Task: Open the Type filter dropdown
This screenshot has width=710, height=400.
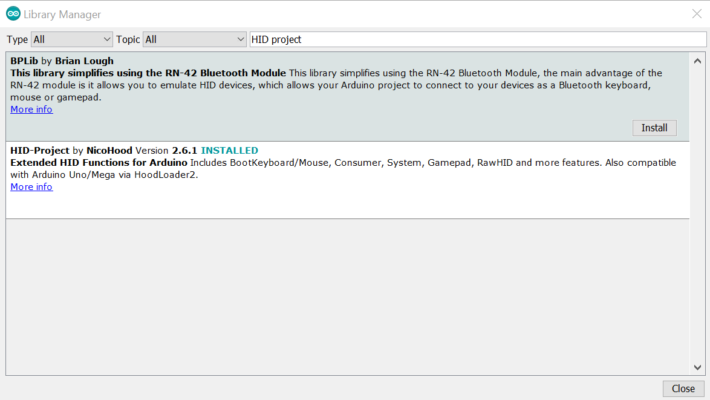Action: [71, 39]
